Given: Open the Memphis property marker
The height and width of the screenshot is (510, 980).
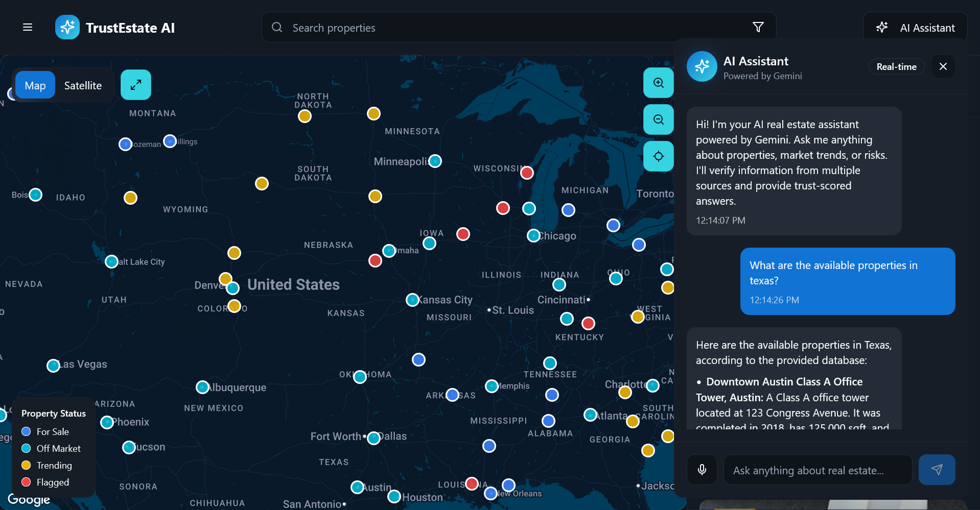Looking at the screenshot, I should [492, 386].
